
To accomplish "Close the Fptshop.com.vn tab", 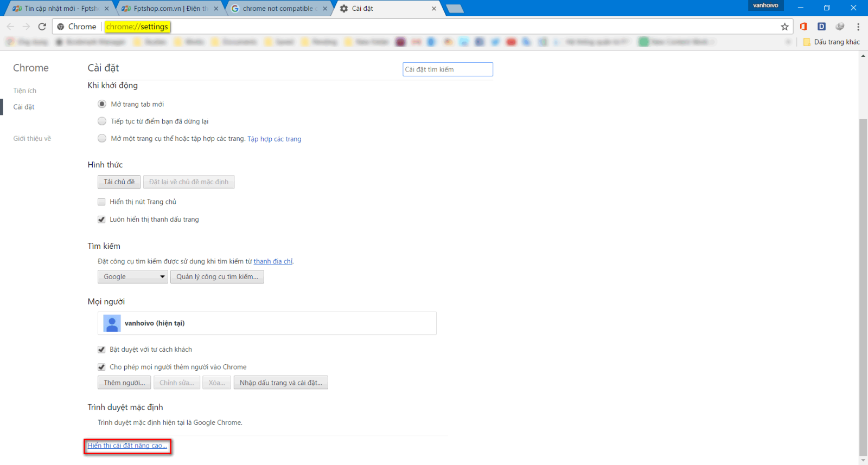I will point(216,9).
